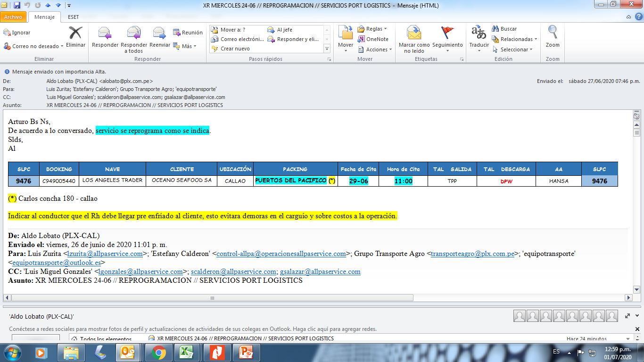The width and height of the screenshot is (644, 362).
Task: Expand the Pasos rápidos gallery arrow
Action: coord(327,49)
